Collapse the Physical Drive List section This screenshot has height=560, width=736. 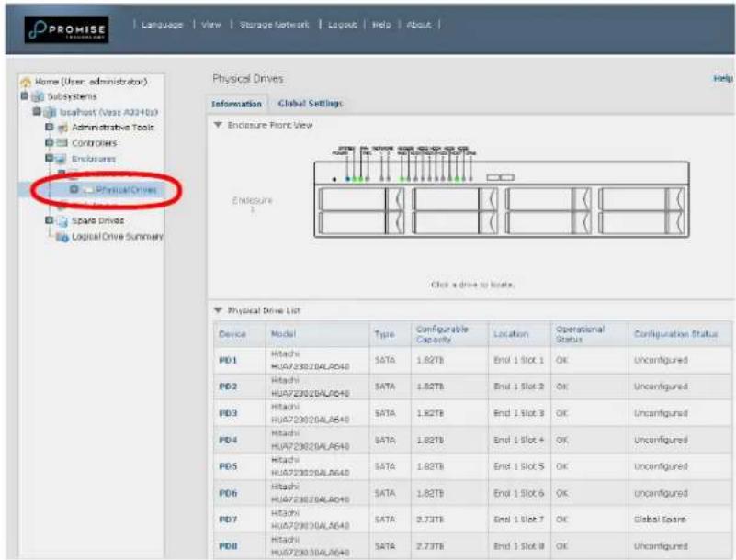(x=218, y=310)
